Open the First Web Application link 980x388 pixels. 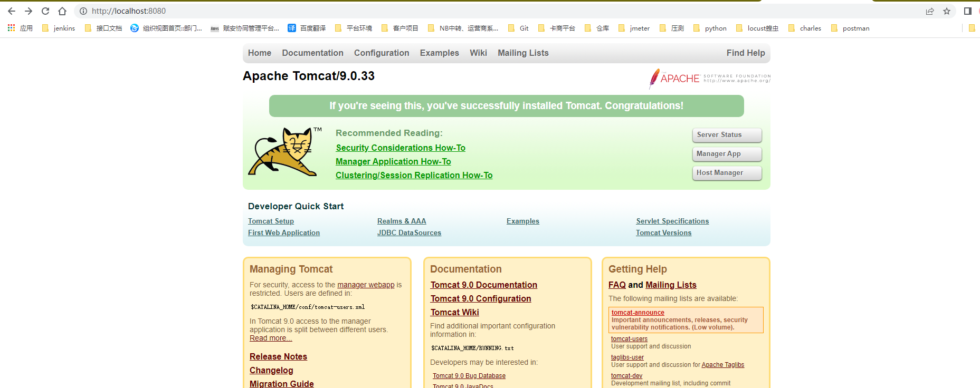point(284,232)
